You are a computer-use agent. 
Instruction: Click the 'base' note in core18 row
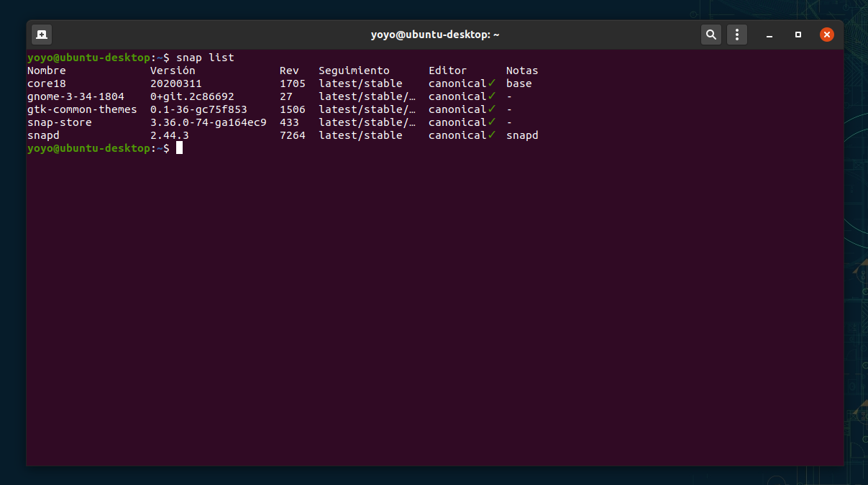[518, 83]
